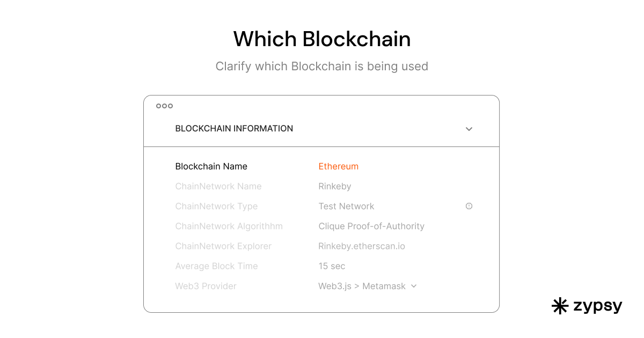Click the three-dot window menu icon
The width and height of the screenshot is (644, 338).
[x=164, y=106]
